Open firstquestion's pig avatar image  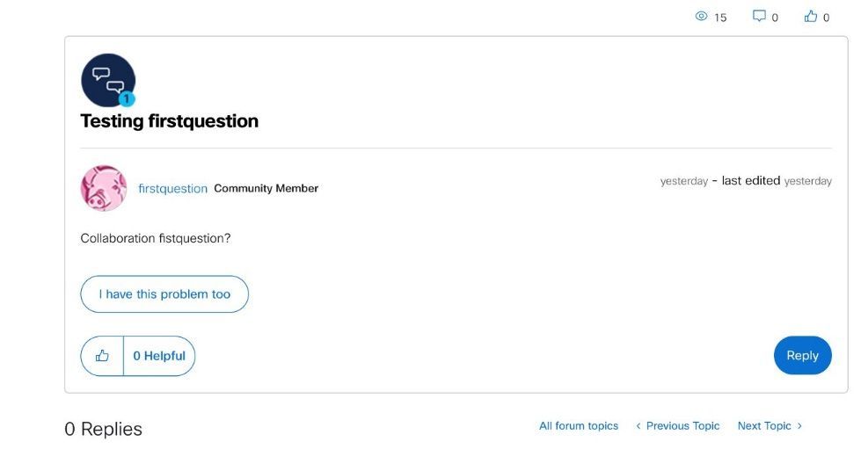[104, 188]
